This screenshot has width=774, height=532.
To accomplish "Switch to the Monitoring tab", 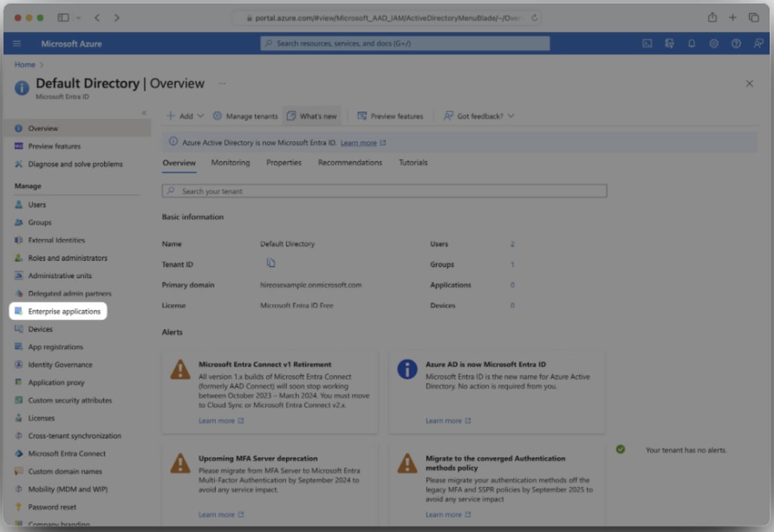I will click(x=231, y=162).
